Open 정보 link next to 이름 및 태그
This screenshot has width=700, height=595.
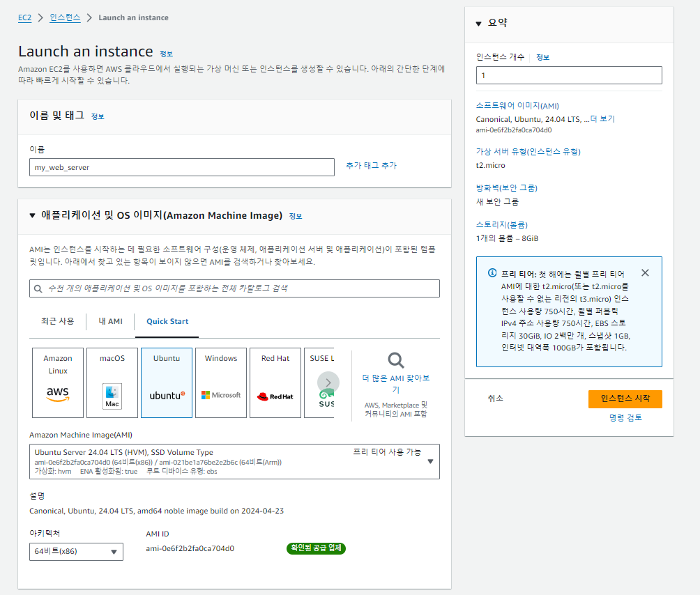click(x=98, y=116)
